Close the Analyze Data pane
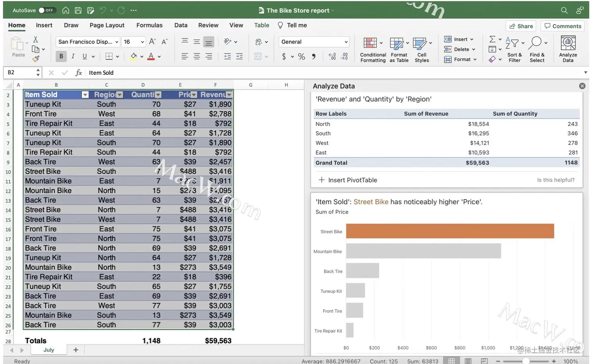The width and height of the screenshot is (590, 364). (x=582, y=86)
